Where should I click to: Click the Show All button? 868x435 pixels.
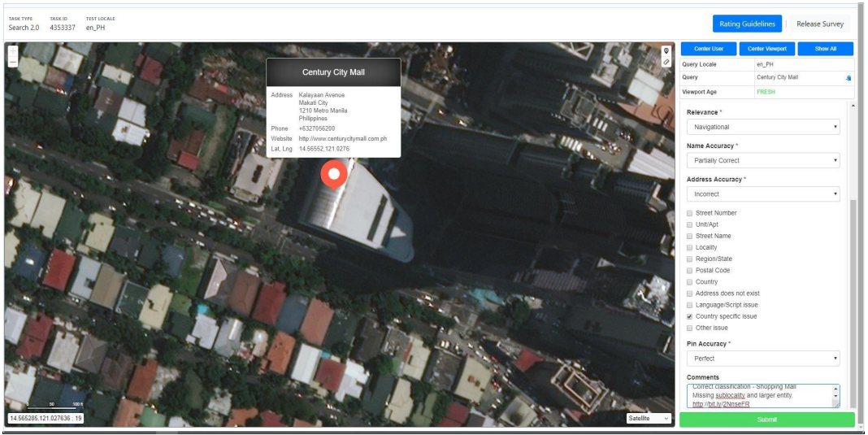pyautogui.click(x=826, y=49)
